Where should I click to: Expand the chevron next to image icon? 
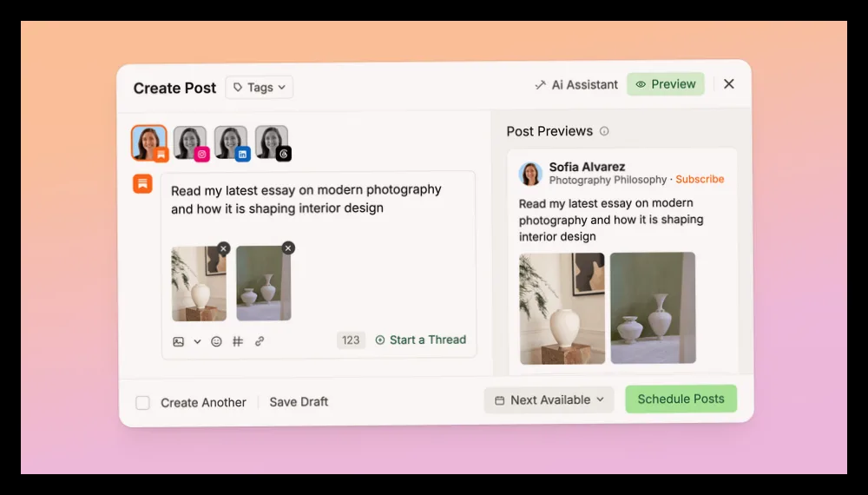tap(197, 341)
